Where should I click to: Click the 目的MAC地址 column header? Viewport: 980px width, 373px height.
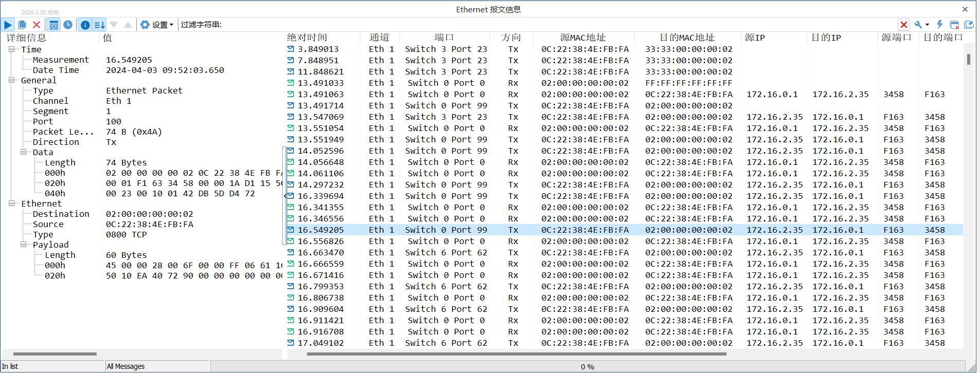pos(687,38)
